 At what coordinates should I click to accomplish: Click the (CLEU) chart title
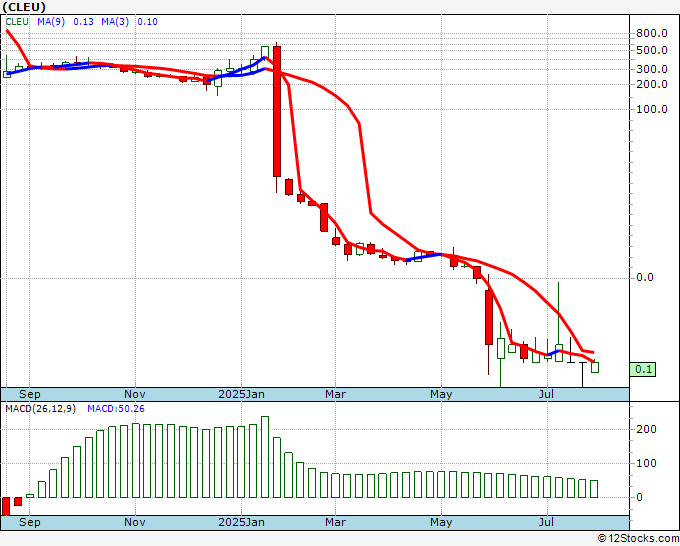tap(24, 7)
